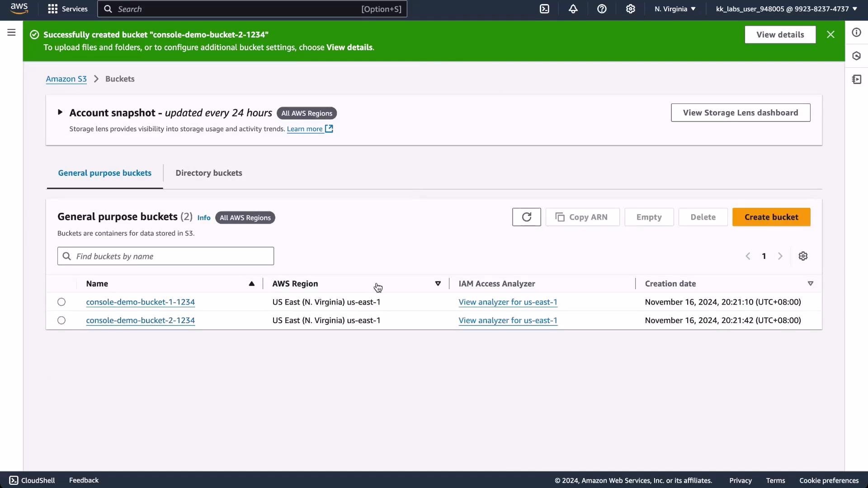
Task: Open the panel icon below the hexagon
Action: pos(856,80)
